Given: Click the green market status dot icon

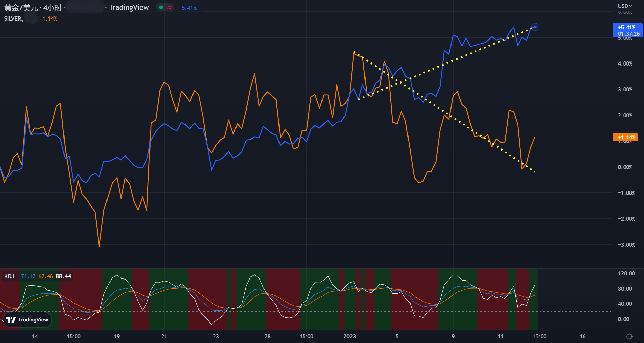Looking at the screenshot, I should coord(161,7).
